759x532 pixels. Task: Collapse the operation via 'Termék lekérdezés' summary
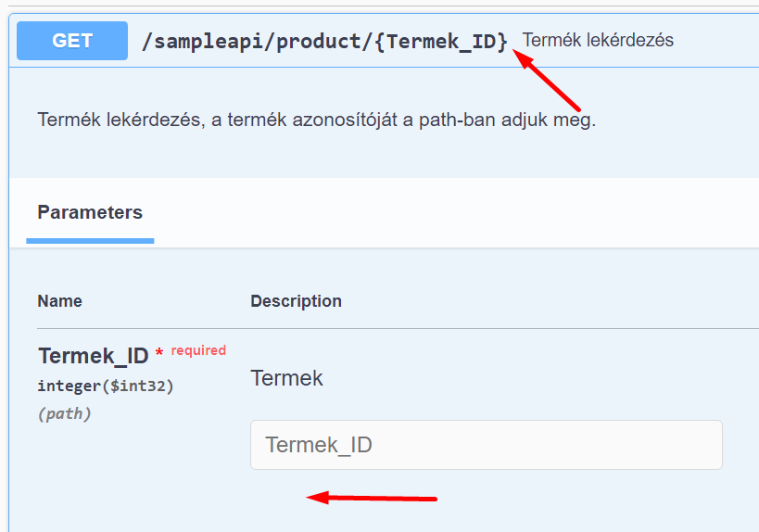[x=598, y=41]
